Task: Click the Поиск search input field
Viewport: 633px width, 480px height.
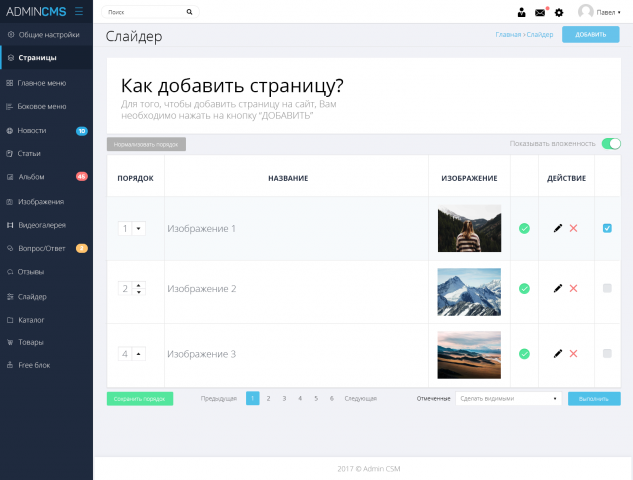Action: pos(150,12)
